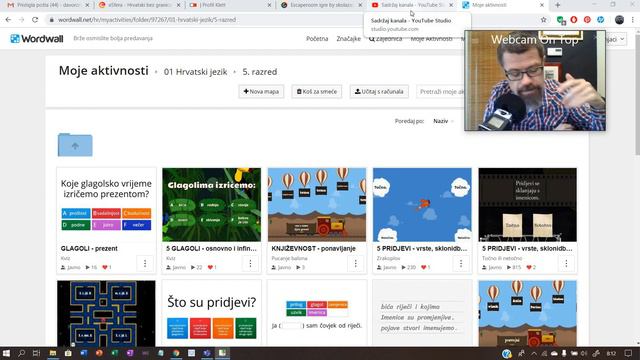The height and width of the screenshot is (360, 640).
Task: Open the airplane Zrakoplov game thumbnail
Action: 422,204
